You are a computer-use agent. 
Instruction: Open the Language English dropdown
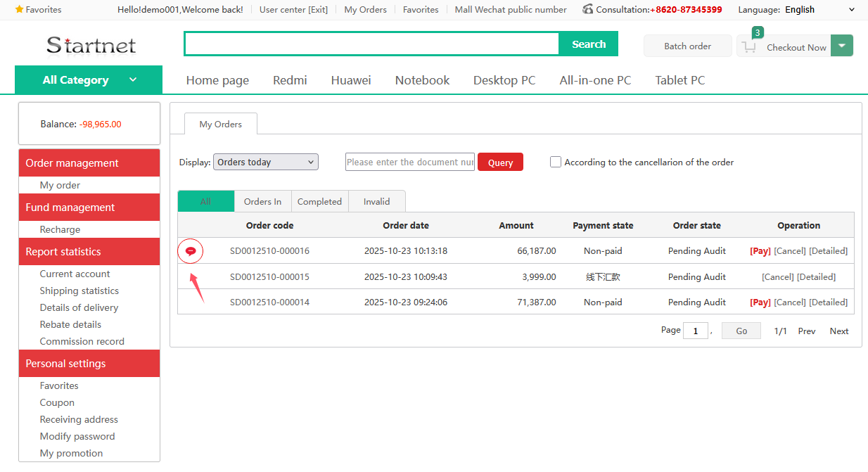(821, 10)
